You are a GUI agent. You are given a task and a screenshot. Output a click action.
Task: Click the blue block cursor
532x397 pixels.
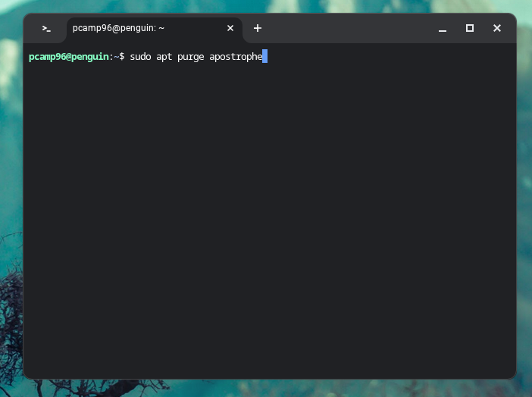(265, 57)
